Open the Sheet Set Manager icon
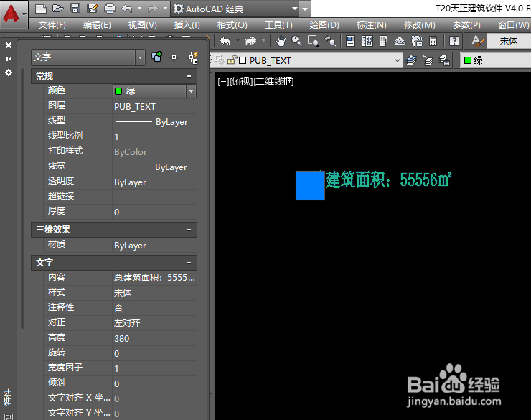531x420 pixels. click(x=400, y=42)
